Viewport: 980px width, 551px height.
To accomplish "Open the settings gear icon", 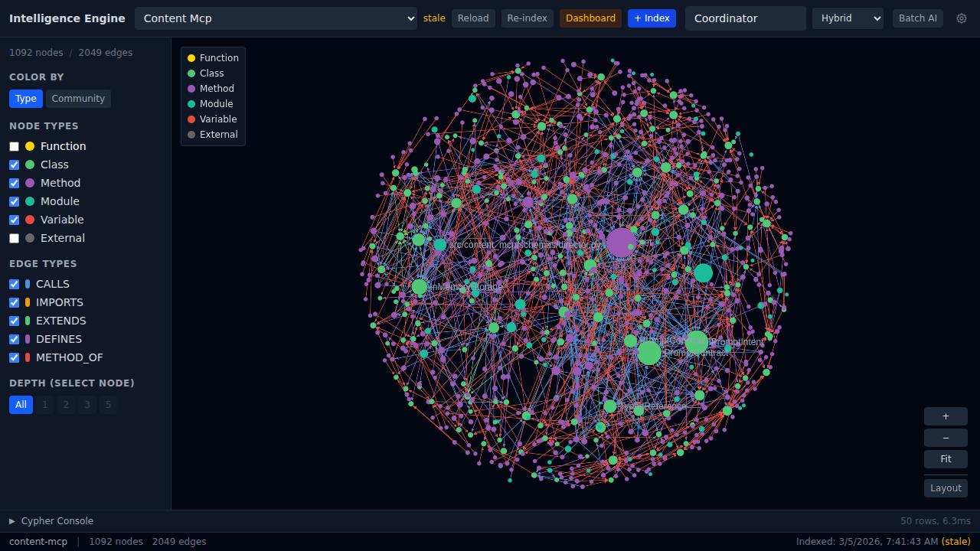I will (x=962, y=18).
